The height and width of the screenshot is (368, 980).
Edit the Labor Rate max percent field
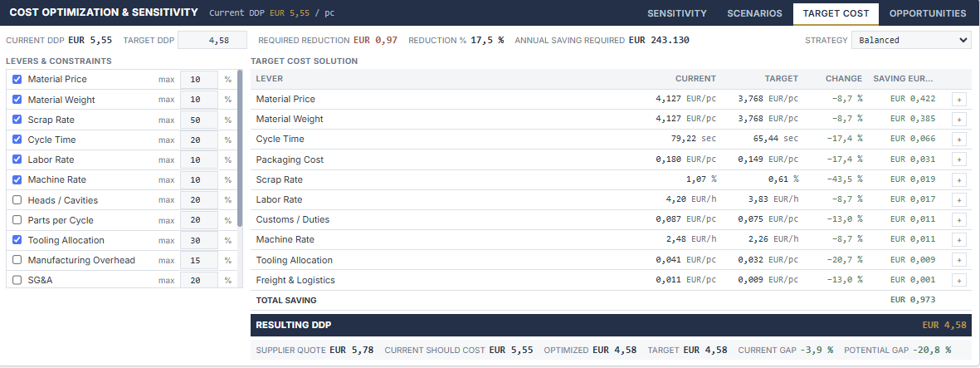click(199, 159)
